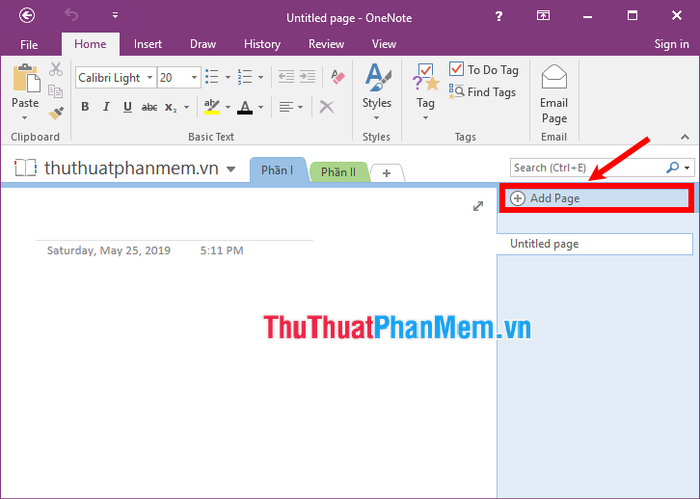The width and height of the screenshot is (700, 499).
Task: Switch to the Insert ribbon tab
Action: (x=148, y=44)
